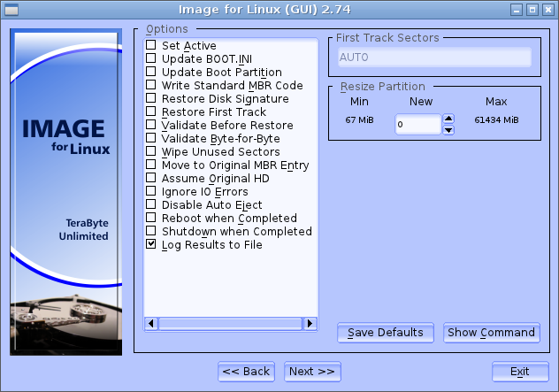Image resolution: width=559 pixels, height=392 pixels.
Task: Click the options list horizontal scrollbar track
Action: click(x=230, y=324)
